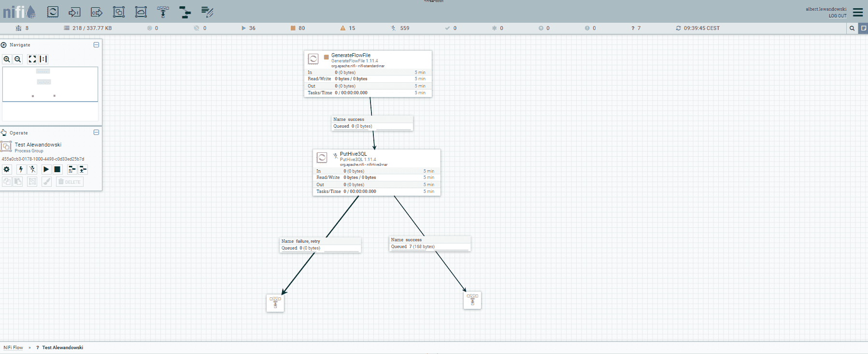Click the Actual size button in Navigate
The image size is (868, 354).
click(43, 59)
